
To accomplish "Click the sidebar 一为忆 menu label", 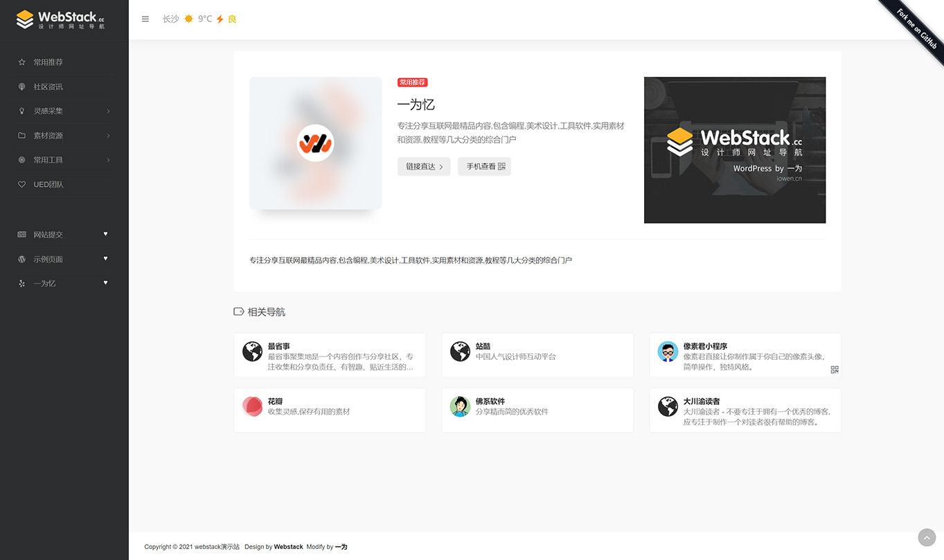I will (x=45, y=283).
